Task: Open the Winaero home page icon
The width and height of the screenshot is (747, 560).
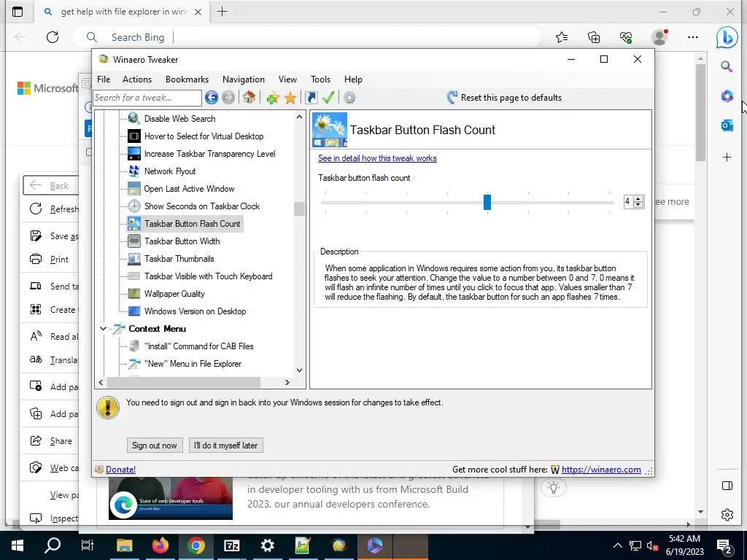Action: pyautogui.click(x=249, y=98)
